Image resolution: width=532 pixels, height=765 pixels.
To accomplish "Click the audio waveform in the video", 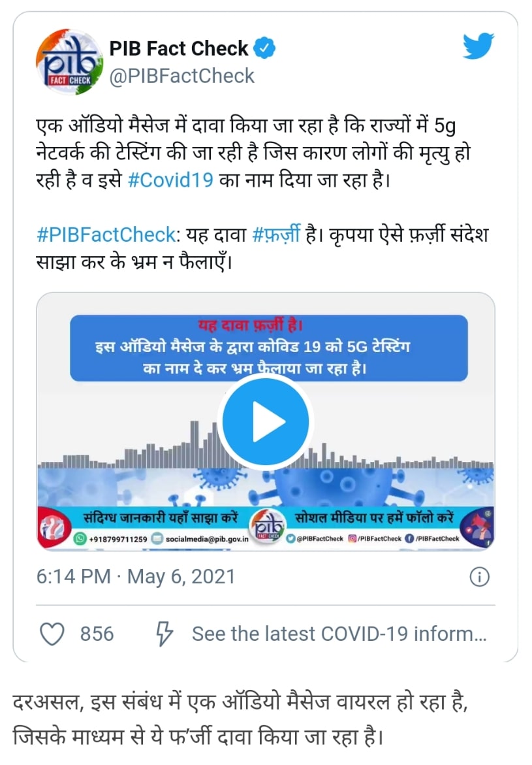I will pos(266,444).
